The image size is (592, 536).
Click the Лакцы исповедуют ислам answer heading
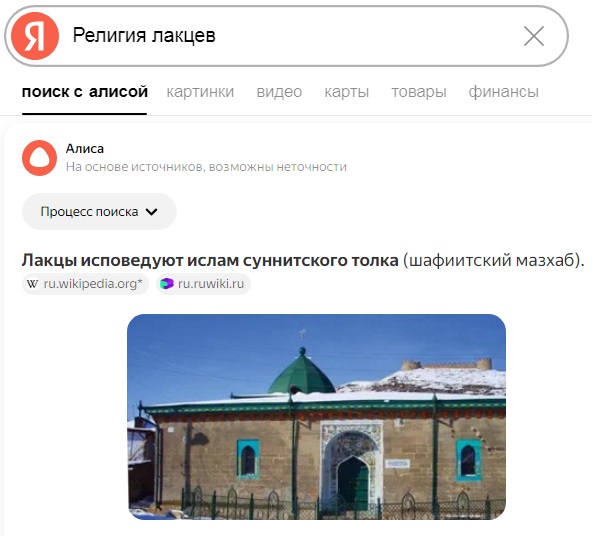210,260
